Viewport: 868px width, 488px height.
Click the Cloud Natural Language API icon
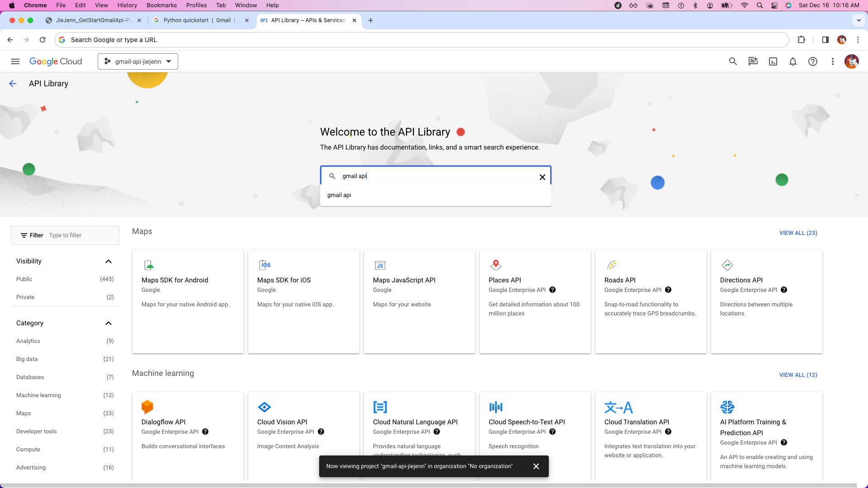click(380, 407)
